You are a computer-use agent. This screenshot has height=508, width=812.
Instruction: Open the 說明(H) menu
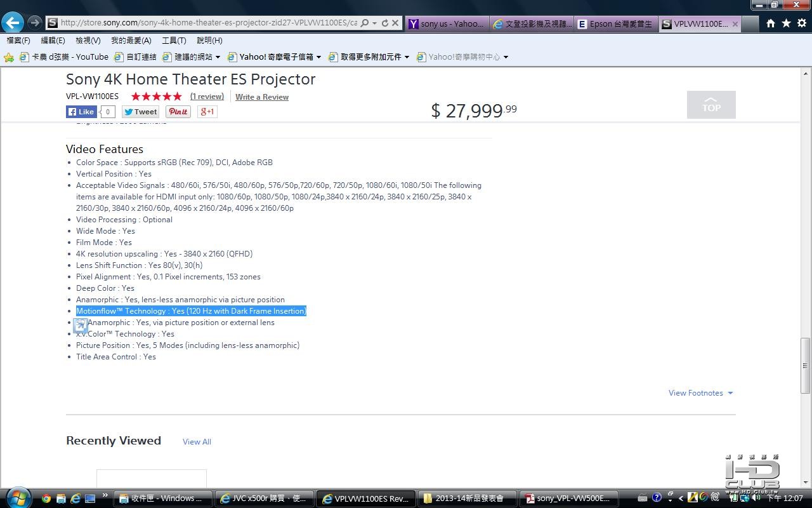click(209, 41)
